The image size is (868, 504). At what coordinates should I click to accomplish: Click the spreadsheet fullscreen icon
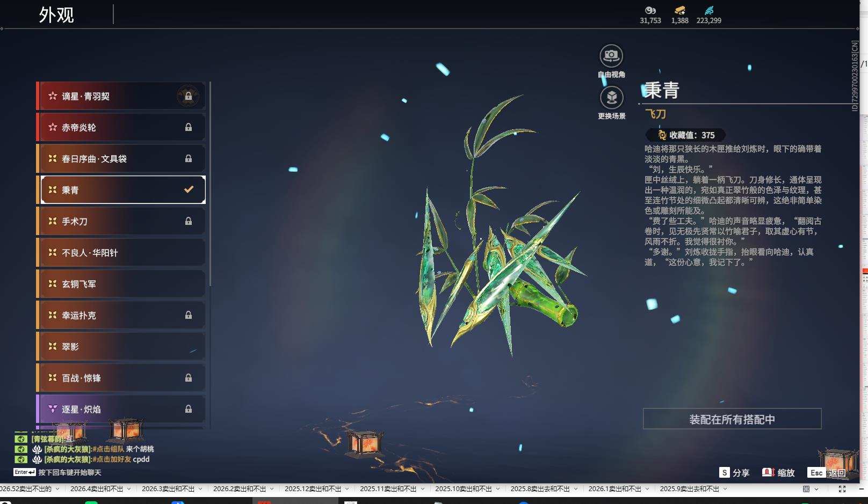(842, 489)
